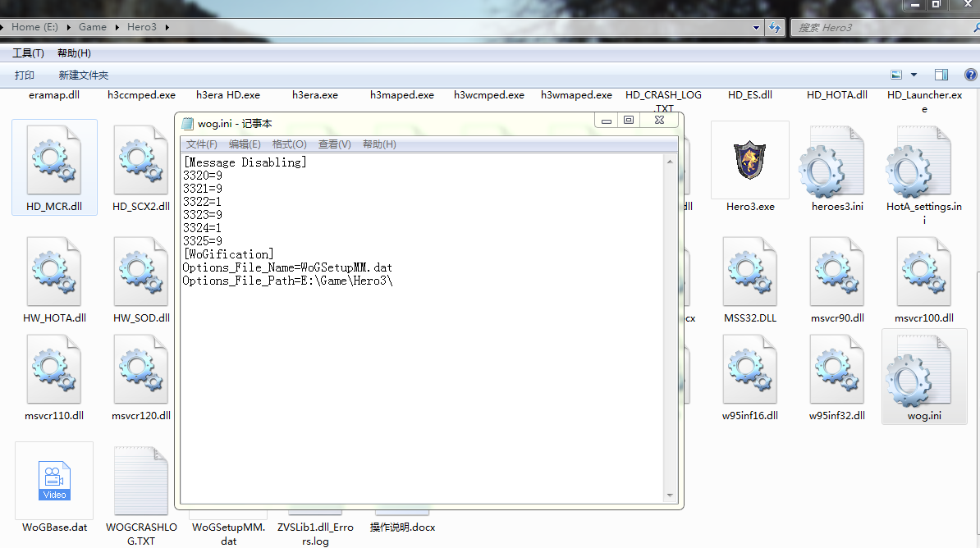The image size is (980, 548).
Task: Click the [Message Disabling] line in Notepad
Action: 245,162
